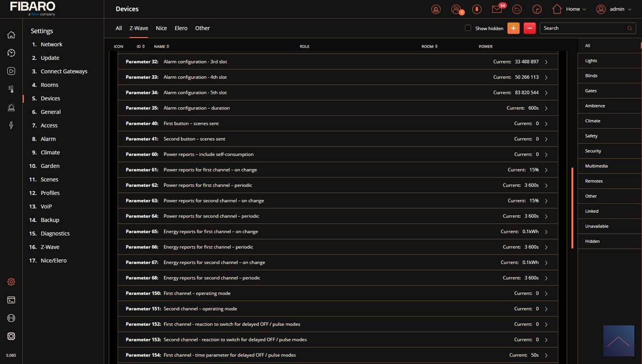Screen dimensions: 642x364
Task: Click the orange add device plus button
Action: 513,28
